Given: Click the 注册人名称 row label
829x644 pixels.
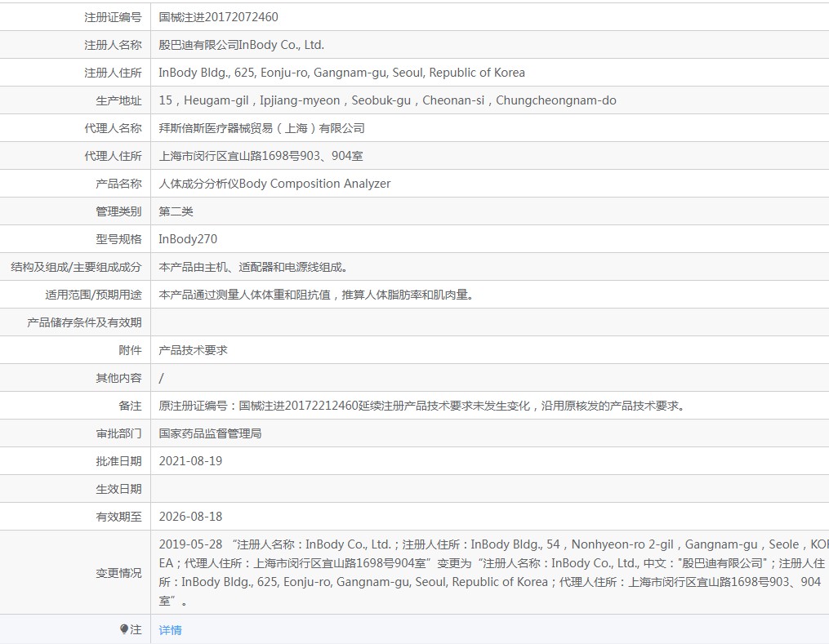Looking at the screenshot, I should (114, 45).
